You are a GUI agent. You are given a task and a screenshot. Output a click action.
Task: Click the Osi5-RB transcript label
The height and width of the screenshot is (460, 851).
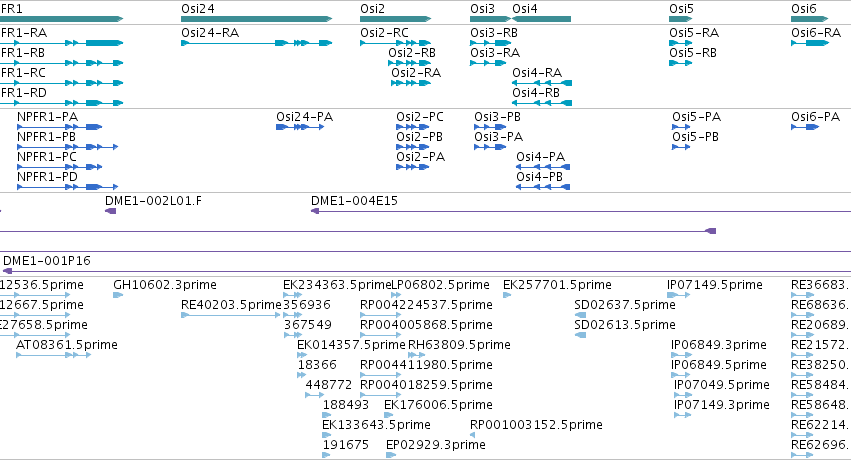[x=693, y=53]
